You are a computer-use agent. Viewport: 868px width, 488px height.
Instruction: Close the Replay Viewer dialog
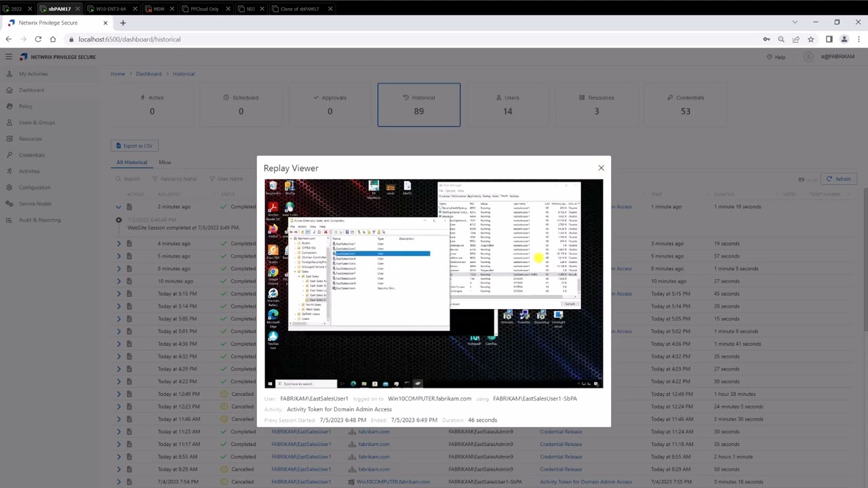coord(601,168)
